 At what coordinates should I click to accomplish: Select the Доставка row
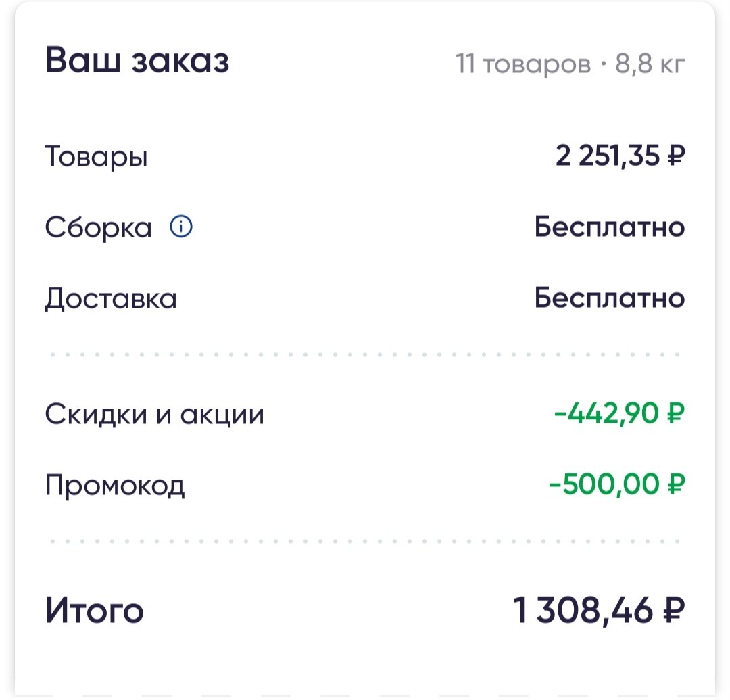[x=110, y=298]
